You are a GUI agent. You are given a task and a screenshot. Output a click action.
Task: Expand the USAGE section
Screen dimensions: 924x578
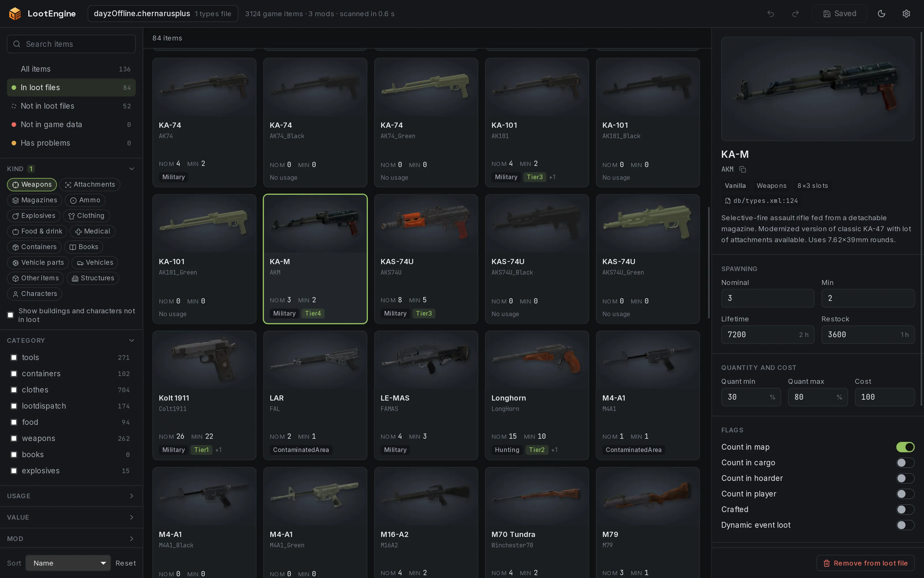(71, 496)
